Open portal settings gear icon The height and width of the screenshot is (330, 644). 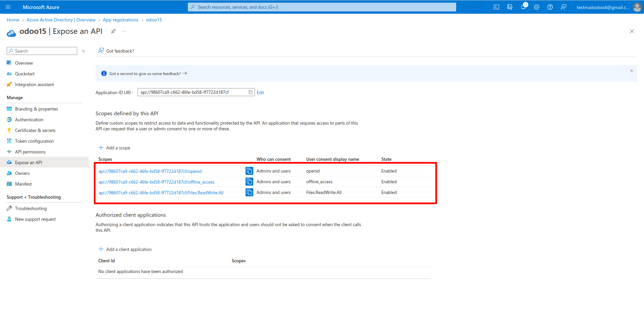coord(537,7)
